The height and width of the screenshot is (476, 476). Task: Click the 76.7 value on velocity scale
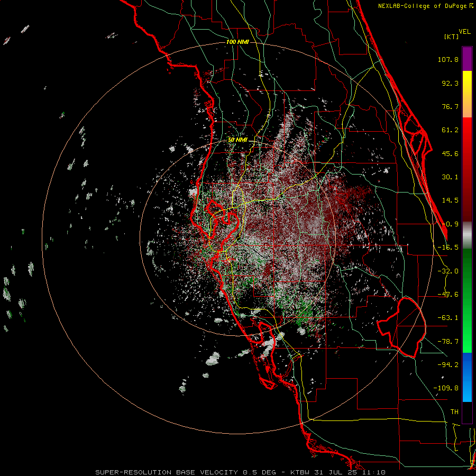450,106
